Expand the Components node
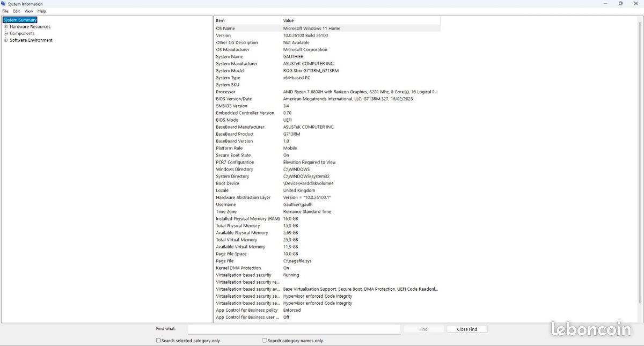644x346 pixels. 6,33
